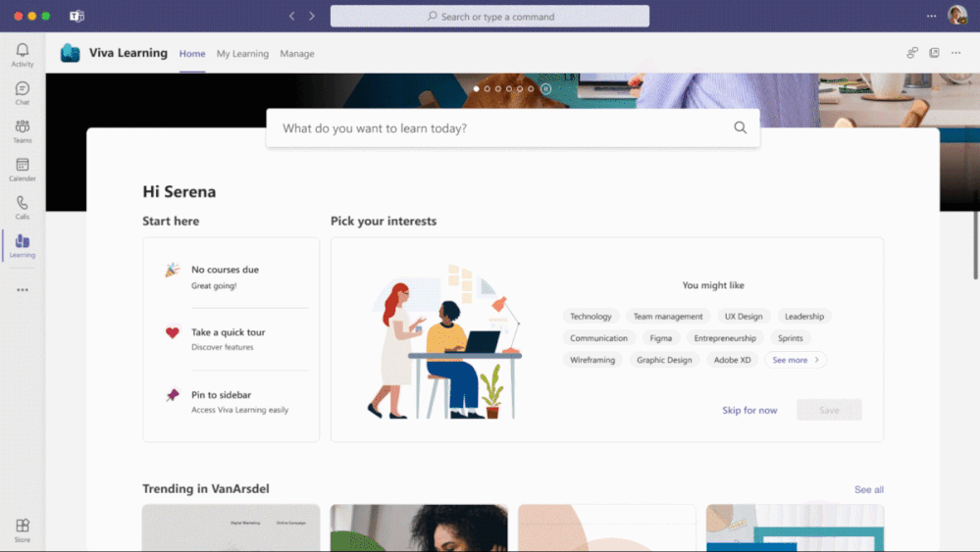980x552 pixels.
Task: Toggle the Graphic Design interest tag
Action: pyautogui.click(x=664, y=360)
